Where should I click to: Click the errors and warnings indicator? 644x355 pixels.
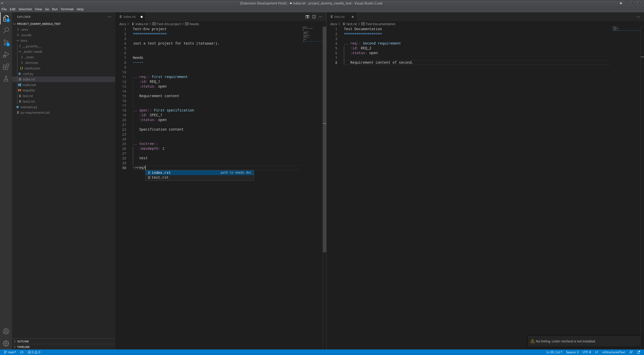pos(34,352)
